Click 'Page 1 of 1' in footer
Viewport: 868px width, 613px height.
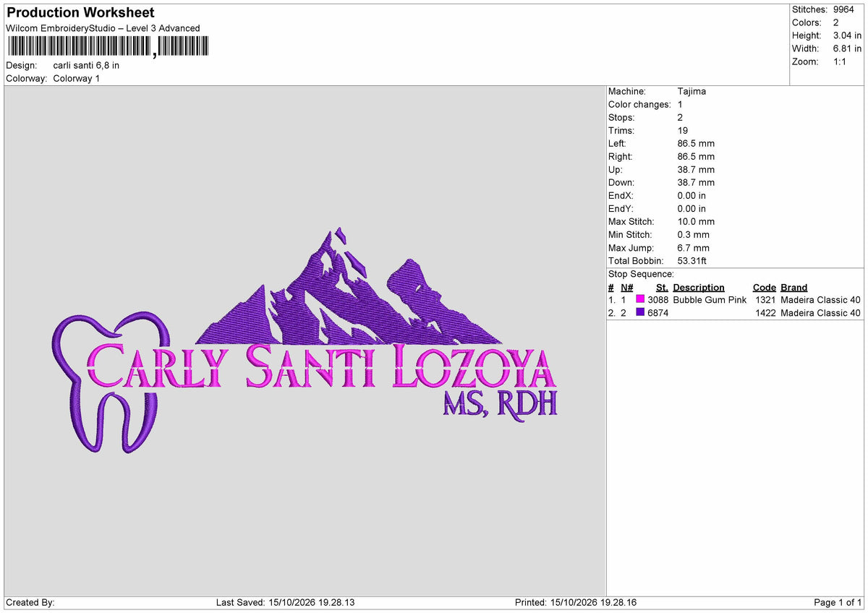[x=838, y=602]
